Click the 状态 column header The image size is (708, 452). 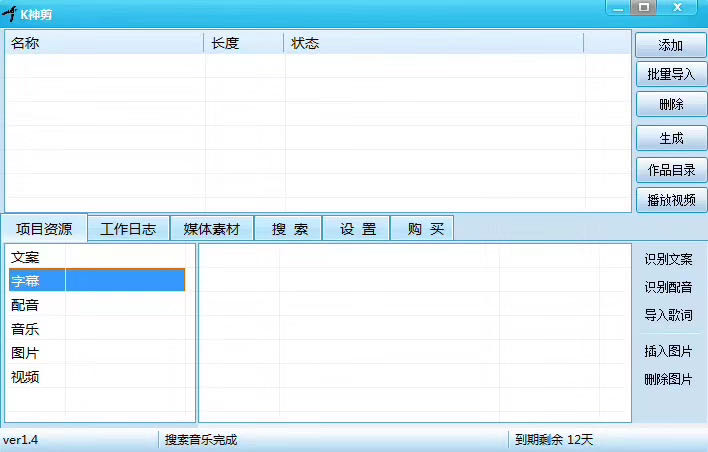pyautogui.click(x=434, y=43)
